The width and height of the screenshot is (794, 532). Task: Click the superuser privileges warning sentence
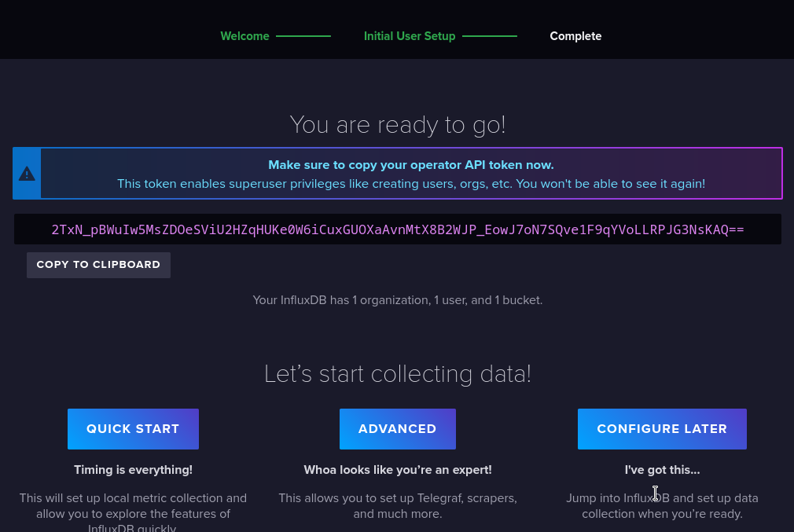(x=410, y=184)
